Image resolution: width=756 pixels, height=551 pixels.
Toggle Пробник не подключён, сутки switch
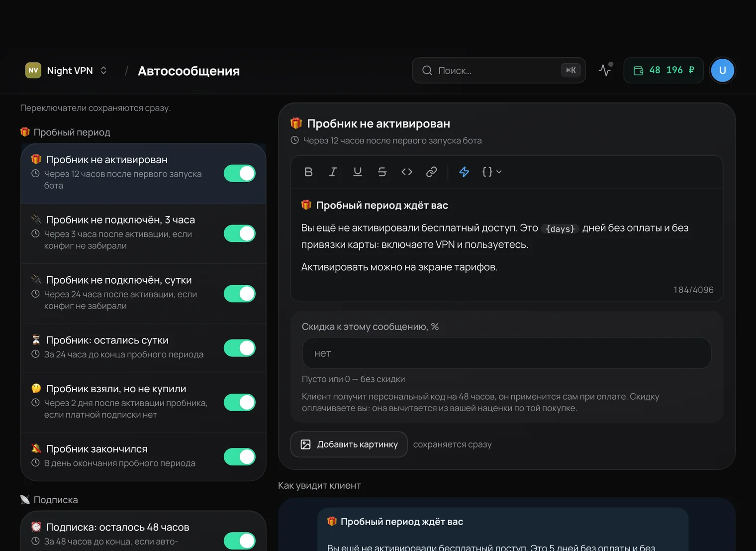pyautogui.click(x=240, y=294)
